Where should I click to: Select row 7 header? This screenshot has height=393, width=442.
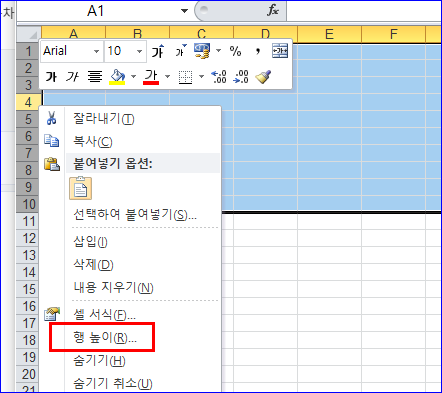pos(28,153)
